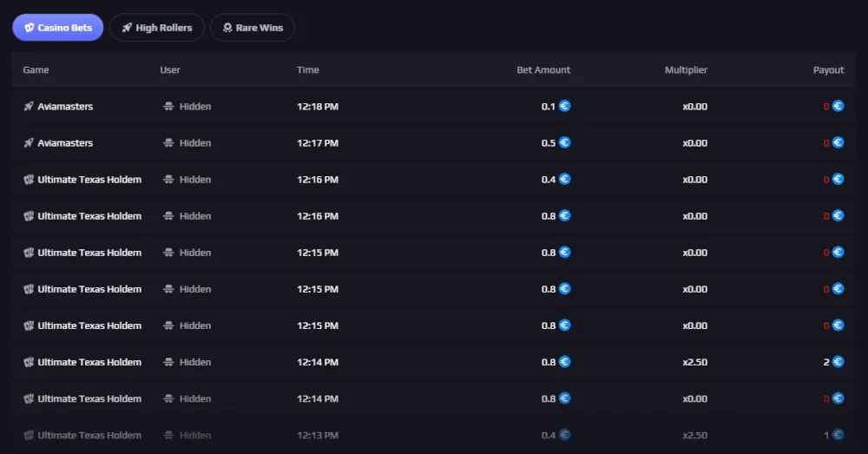Click the x0.00 multiplier in the 12:17 PM row
The height and width of the screenshot is (454, 868).
point(694,143)
